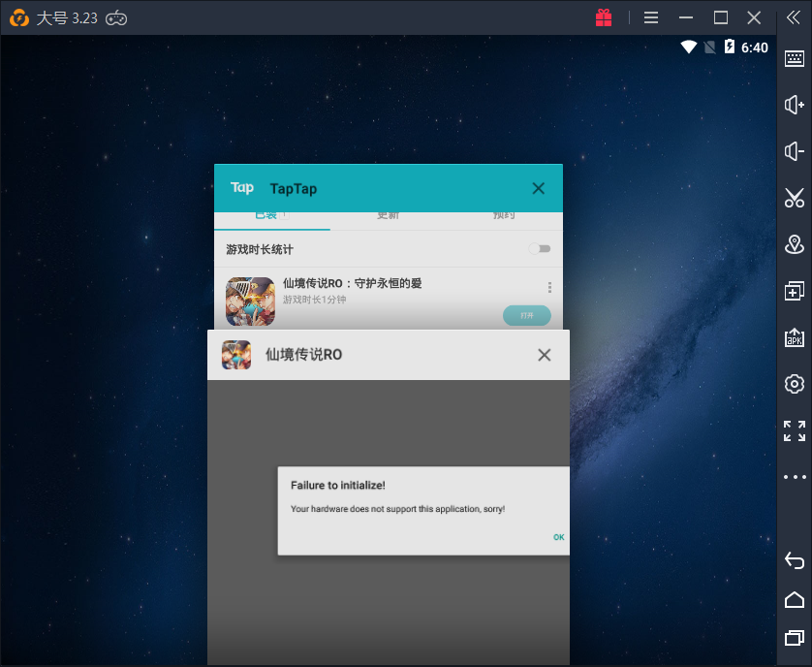Screen dimensions: 812x667
Task: Close the emulator window
Action: point(754,17)
